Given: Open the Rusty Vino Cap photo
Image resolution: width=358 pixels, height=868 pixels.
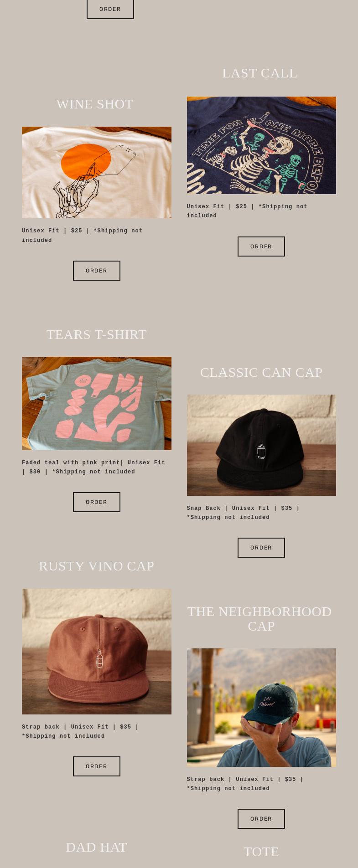Looking at the screenshot, I should point(97,652).
